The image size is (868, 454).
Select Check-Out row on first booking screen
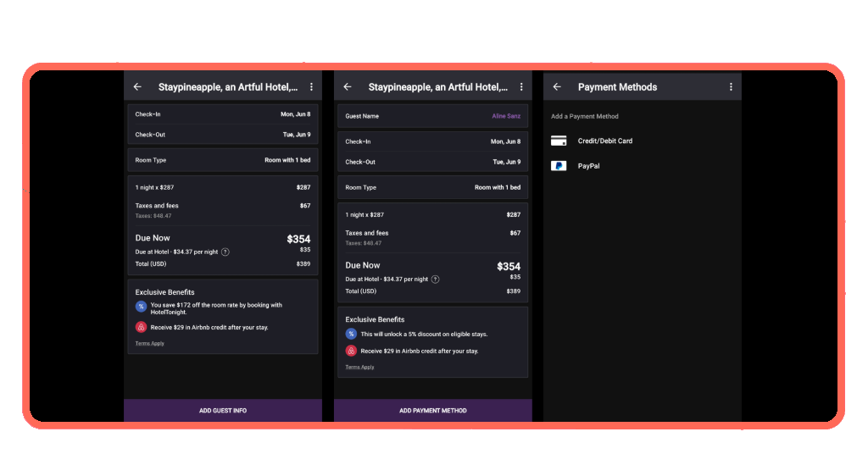pyautogui.click(x=223, y=135)
